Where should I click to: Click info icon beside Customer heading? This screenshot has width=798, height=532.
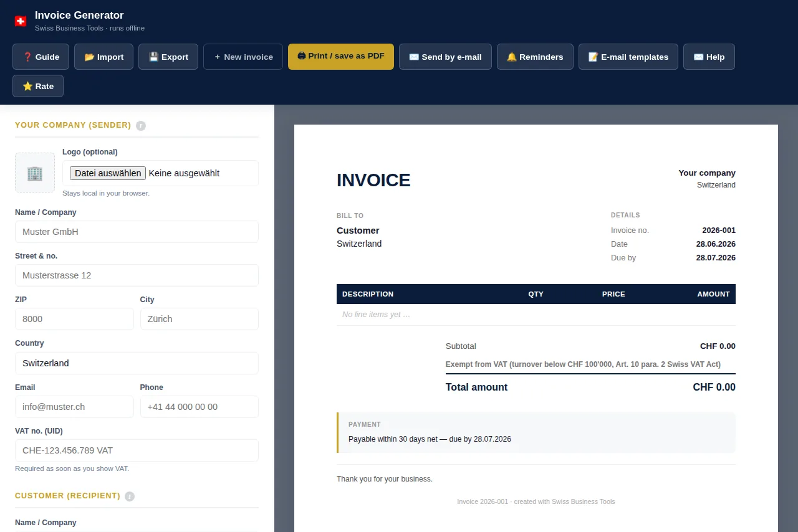click(130, 496)
